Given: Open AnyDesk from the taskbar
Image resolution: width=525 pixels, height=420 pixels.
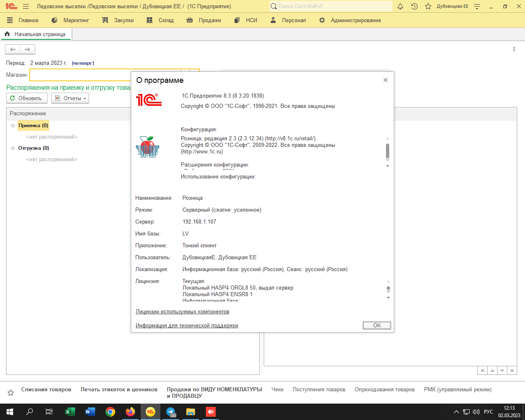Looking at the screenshot, I should click(x=211, y=412).
